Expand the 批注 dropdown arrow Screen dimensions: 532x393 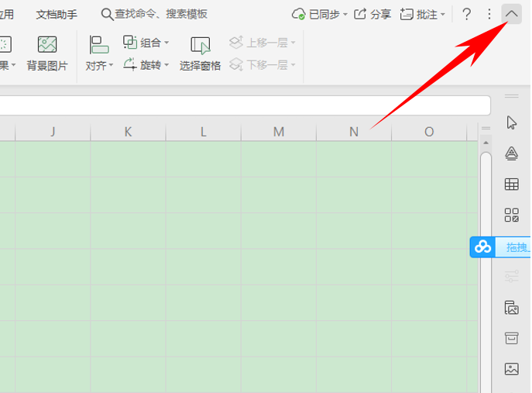(442, 15)
